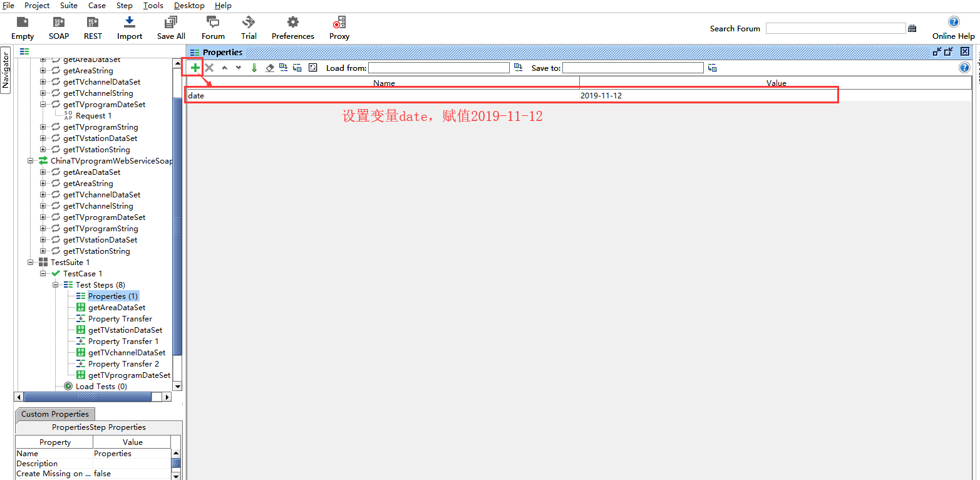
Task: Collapse the TestSuite 1 tree node
Action: click(x=31, y=263)
